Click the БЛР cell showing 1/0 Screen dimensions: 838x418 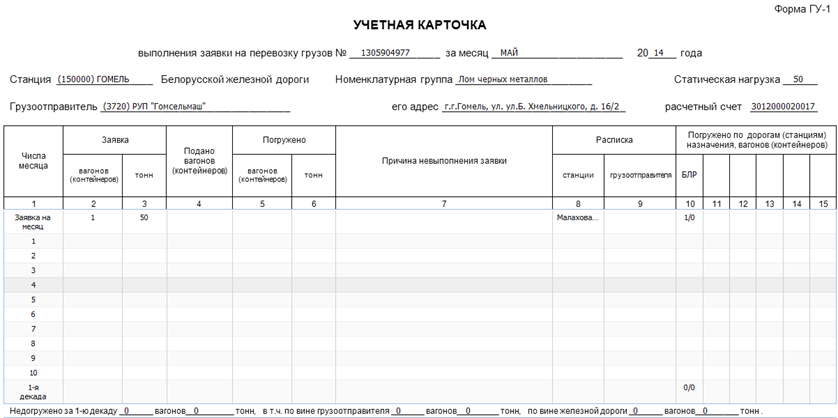click(x=688, y=217)
